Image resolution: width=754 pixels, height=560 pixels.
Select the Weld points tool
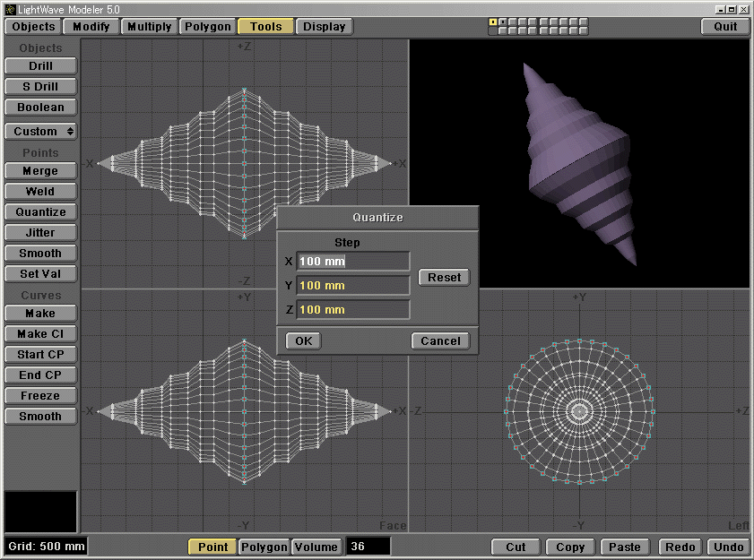click(x=39, y=191)
